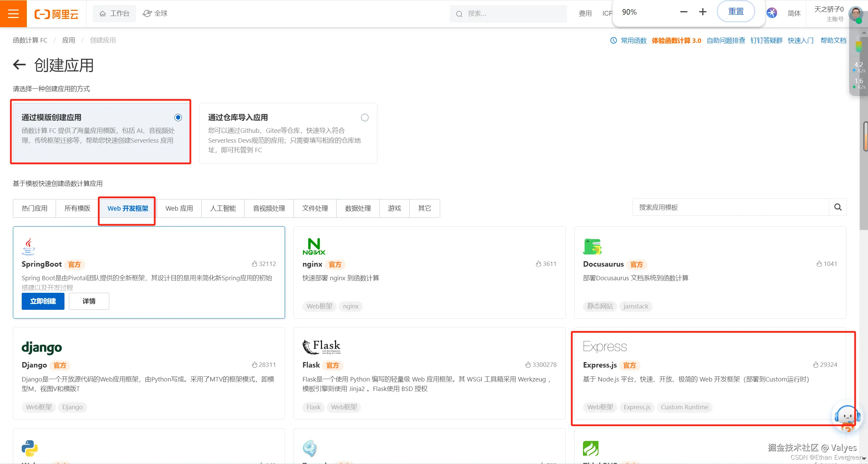
Task: Select 通过仓库导入应用 radio option
Action: pos(364,118)
